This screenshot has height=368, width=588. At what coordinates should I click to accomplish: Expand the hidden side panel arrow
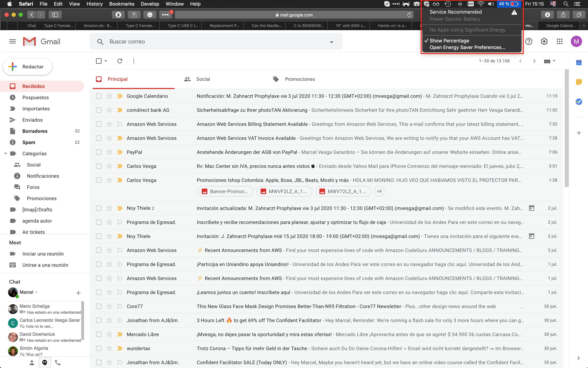click(x=579, y=358)
